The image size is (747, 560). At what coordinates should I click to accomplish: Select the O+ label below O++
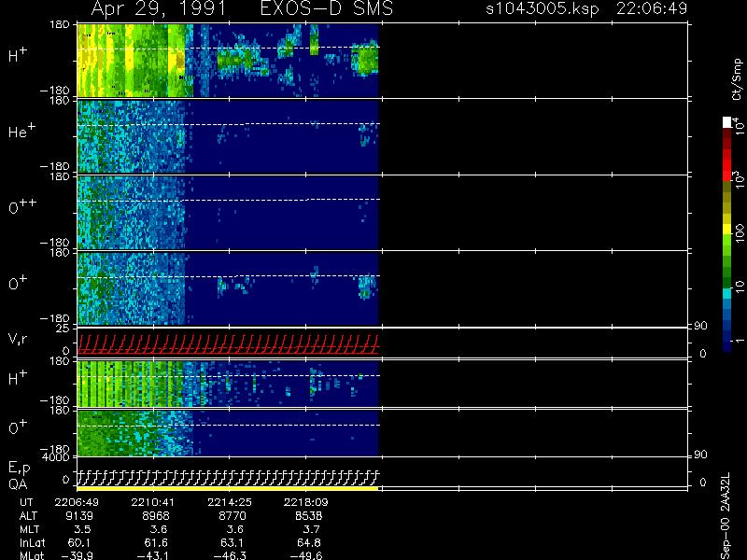tap(18, 284)
